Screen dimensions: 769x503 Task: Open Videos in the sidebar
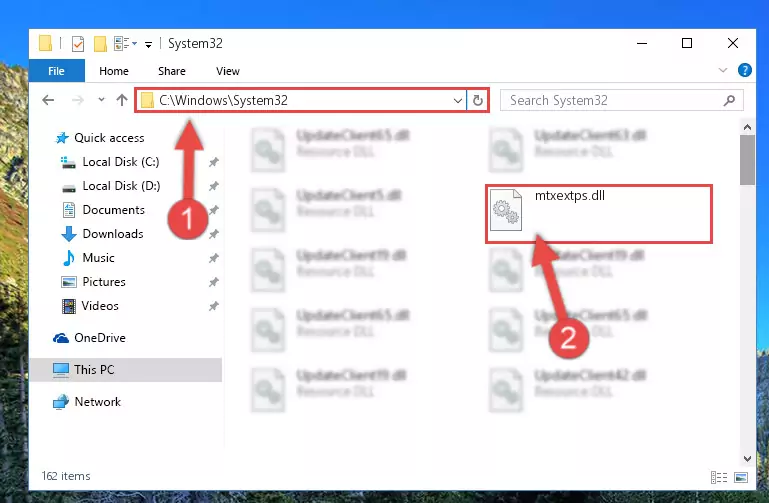(100, 306)
